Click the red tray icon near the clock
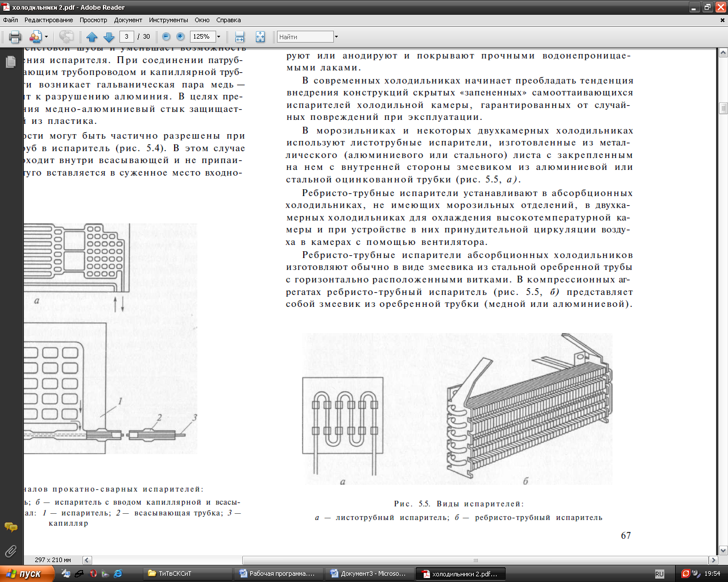The image size is (728, 582). tap(686, 573)
